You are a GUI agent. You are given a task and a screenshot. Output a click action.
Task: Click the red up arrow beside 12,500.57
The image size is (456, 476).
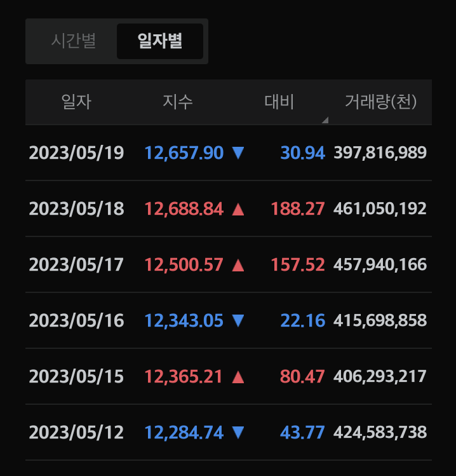click(238, 265)
